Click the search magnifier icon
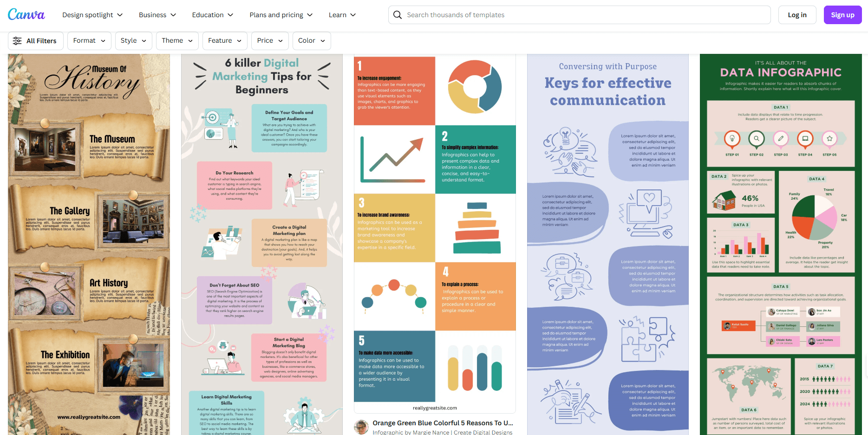This screenshot has height=435, width=868. (398, 15)
